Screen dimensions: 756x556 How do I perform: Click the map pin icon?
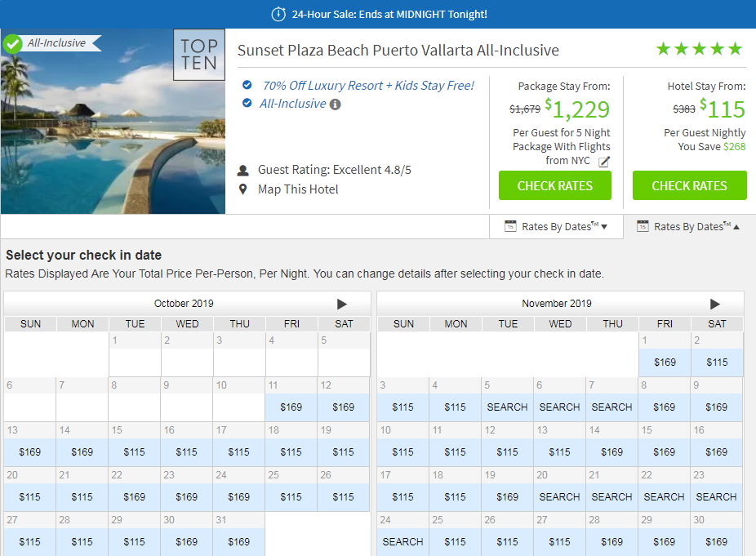click(243, 189)
